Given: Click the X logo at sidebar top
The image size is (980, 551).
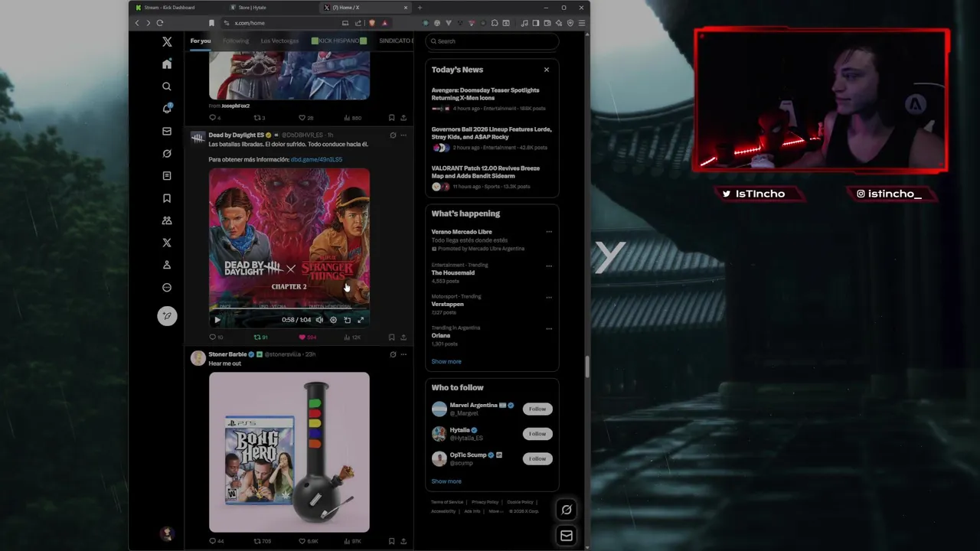Looking at the screenshot, I should point(167,42).
